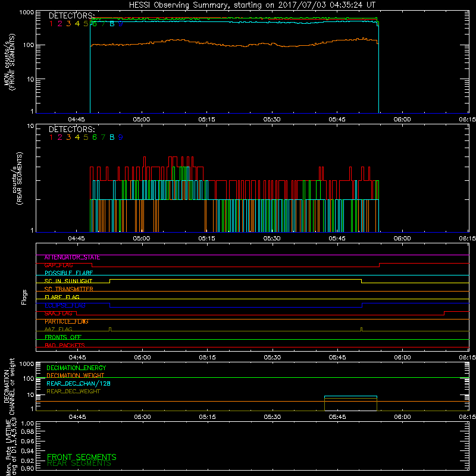Screen dimensions: 476x476
Task: Pick green detector '6' in rear segments legend
Action: pyautogui.click(x=95, y=137)
